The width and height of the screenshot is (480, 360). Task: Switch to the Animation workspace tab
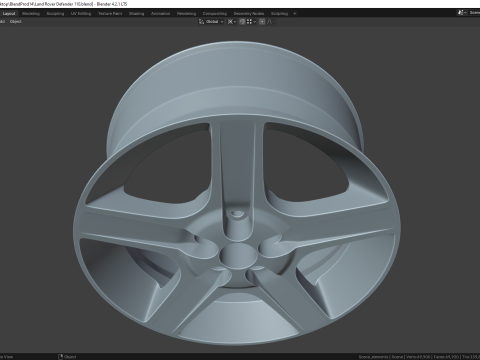[x=161, y=14]
